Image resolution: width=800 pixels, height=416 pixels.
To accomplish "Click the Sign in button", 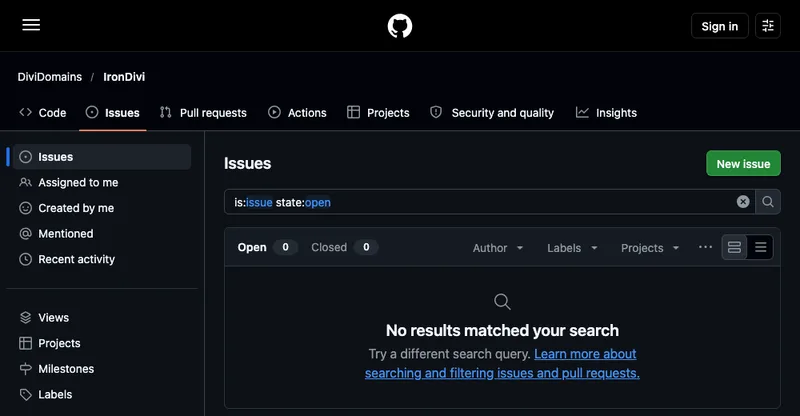I will pos(719,26).
